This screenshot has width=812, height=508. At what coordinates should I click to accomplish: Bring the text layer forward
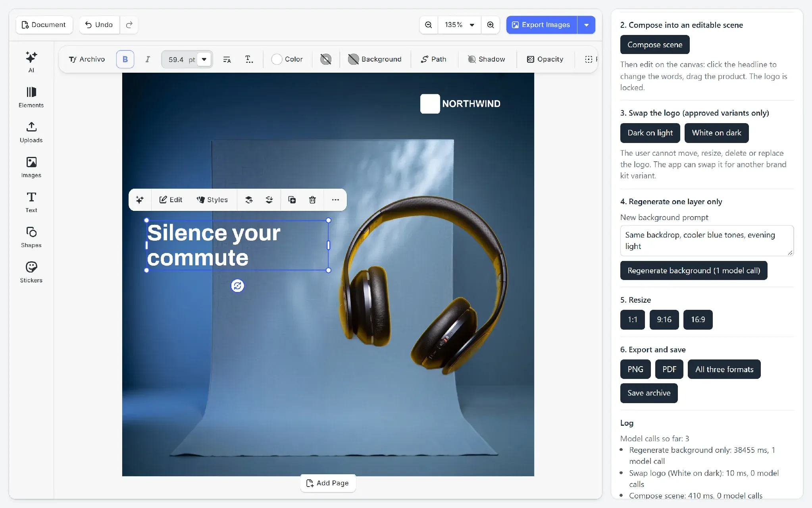[x=249, y=200]
